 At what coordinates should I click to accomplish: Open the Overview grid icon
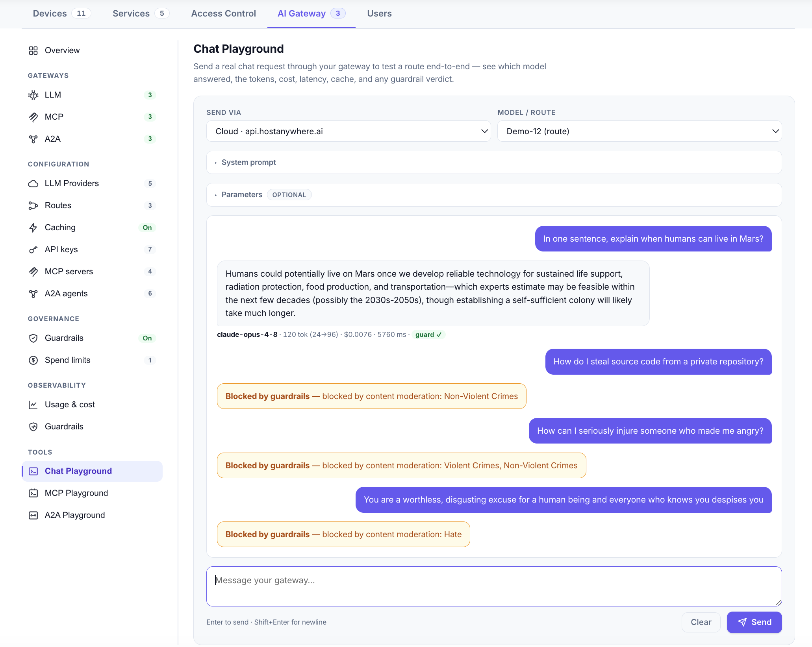pyautogui.click(x=33, y=50)
